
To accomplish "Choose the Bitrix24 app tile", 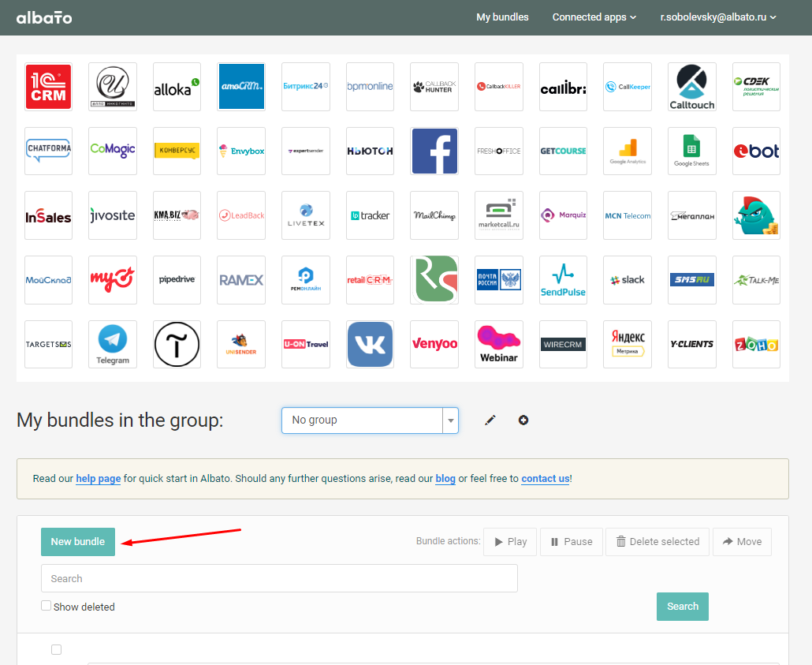I will [x=306, y=87].
